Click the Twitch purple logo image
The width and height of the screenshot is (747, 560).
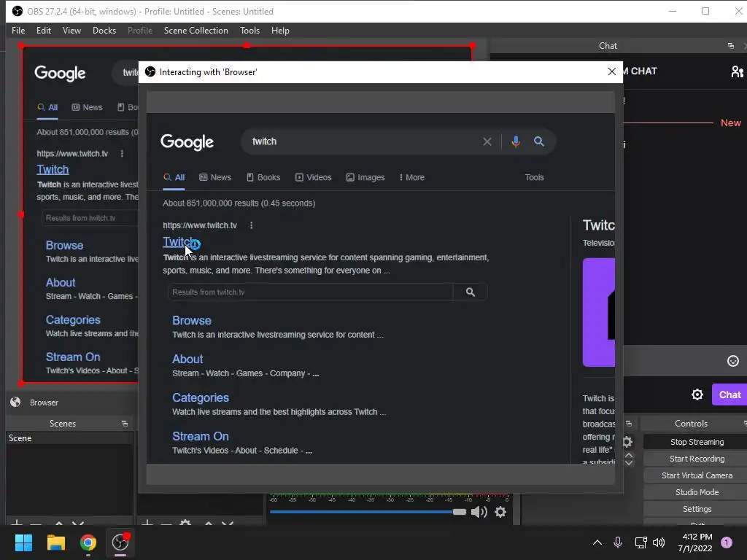[598, 312]
